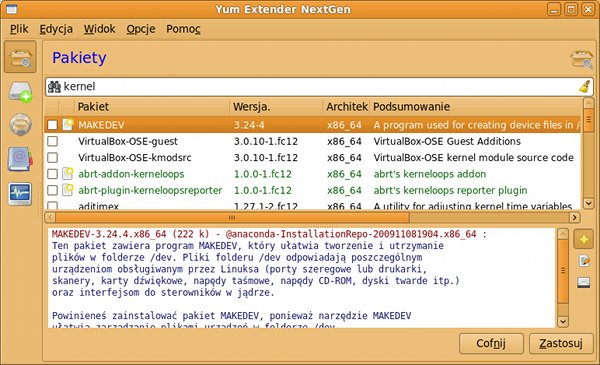Tick the VirtualBox-OSE-kmodsrc checkbox

(x=52, y=158)
